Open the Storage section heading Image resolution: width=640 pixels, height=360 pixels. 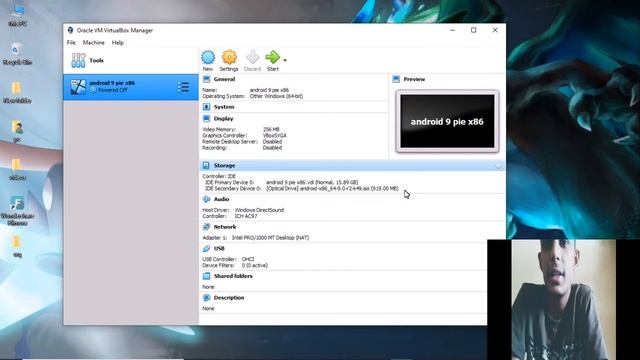(x=224, y=165)
